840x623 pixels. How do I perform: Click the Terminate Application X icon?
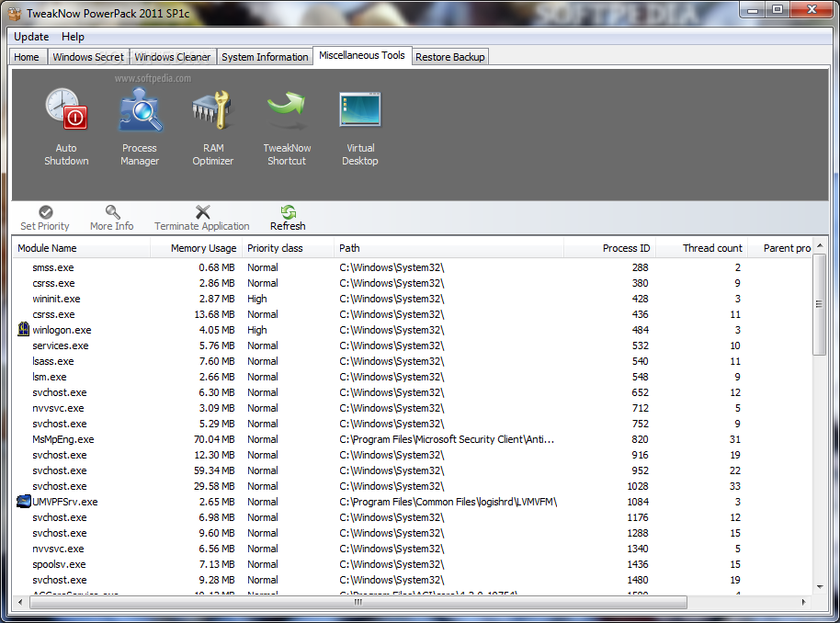(202, 211)
